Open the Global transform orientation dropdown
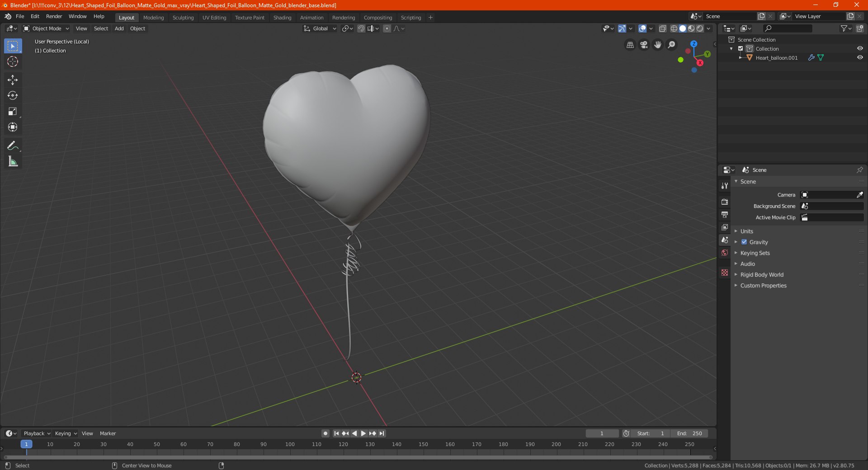Image resolution: width=868 pixels, height=470 pixels. 320,28
